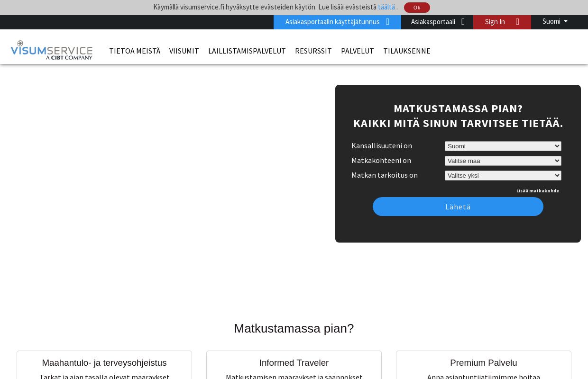Viewport: 588px width, 379px height.
Task: Select PALVELUT from the navbar
Action: [357, 51]
